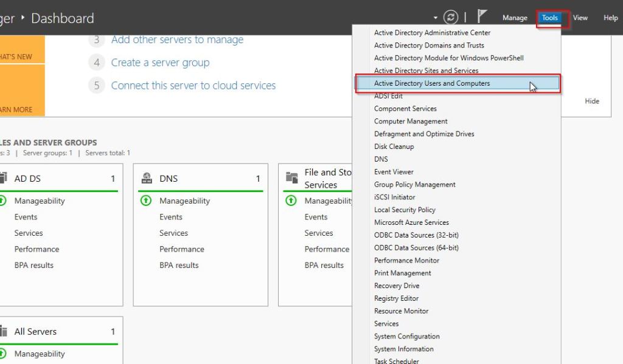Open Resource Monitor
The image size is (623, 364).
(402, 311)
